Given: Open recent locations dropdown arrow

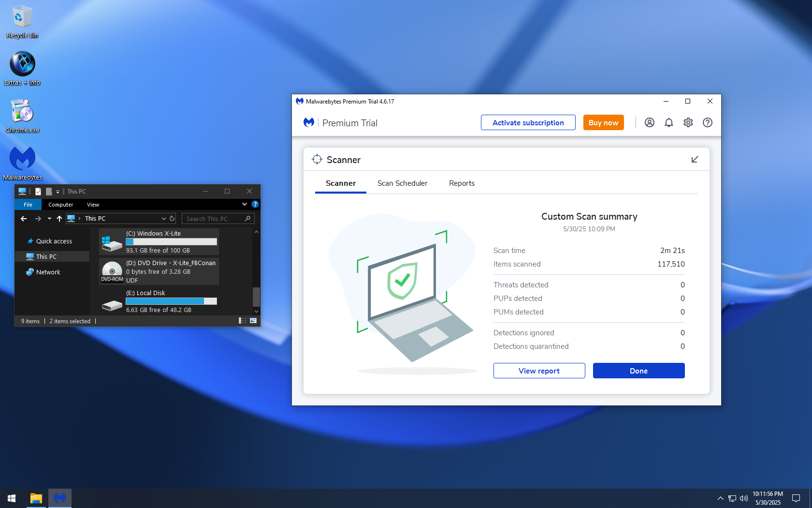Looking at the screenshot, I should click(49, 219).
